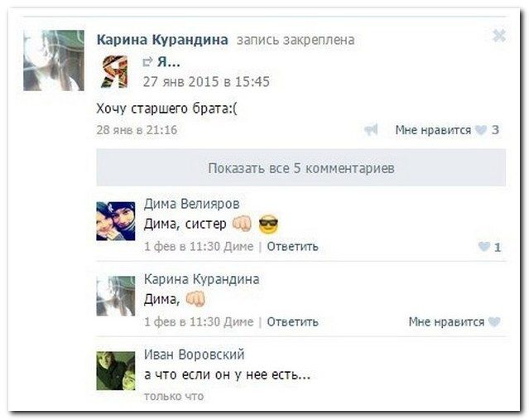Click Ответить under Дима Велияров's comment

[x=292, y=247]
